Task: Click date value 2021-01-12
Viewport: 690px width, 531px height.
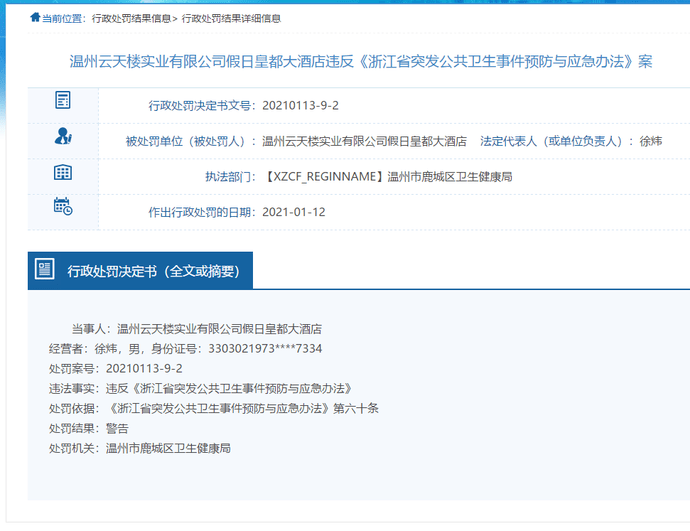Action: coord(294,212)
